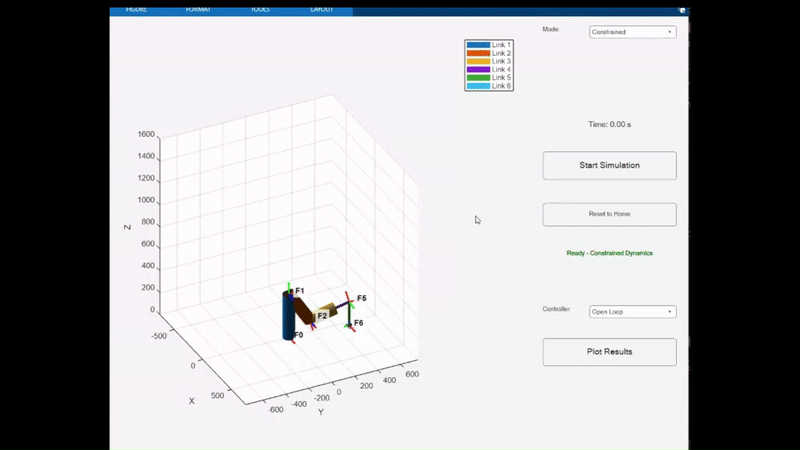This screenshot has height=450, width=800.
Task: Click the F6 frame label
Action: [359, 322]
